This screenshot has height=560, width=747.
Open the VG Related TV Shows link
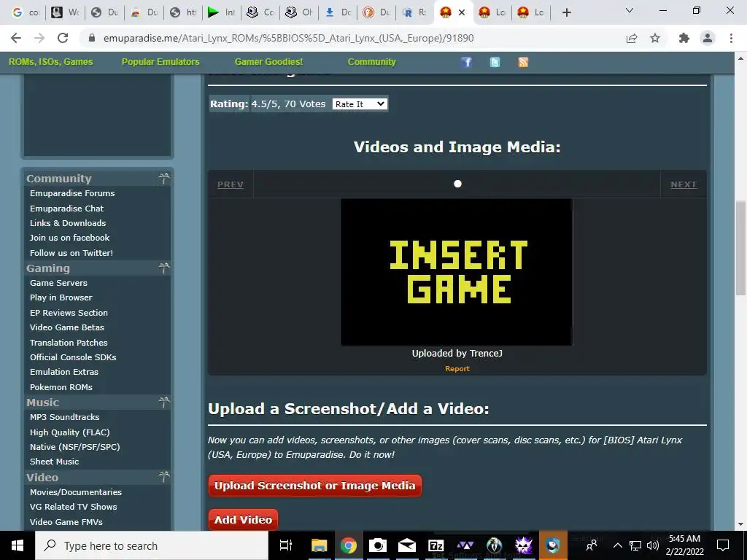[x=74, y=507]
